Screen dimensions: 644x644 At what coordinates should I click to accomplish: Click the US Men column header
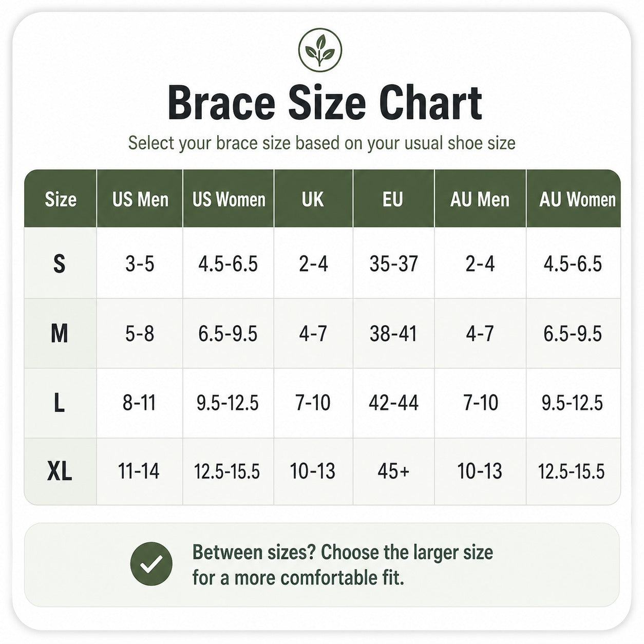140,199
